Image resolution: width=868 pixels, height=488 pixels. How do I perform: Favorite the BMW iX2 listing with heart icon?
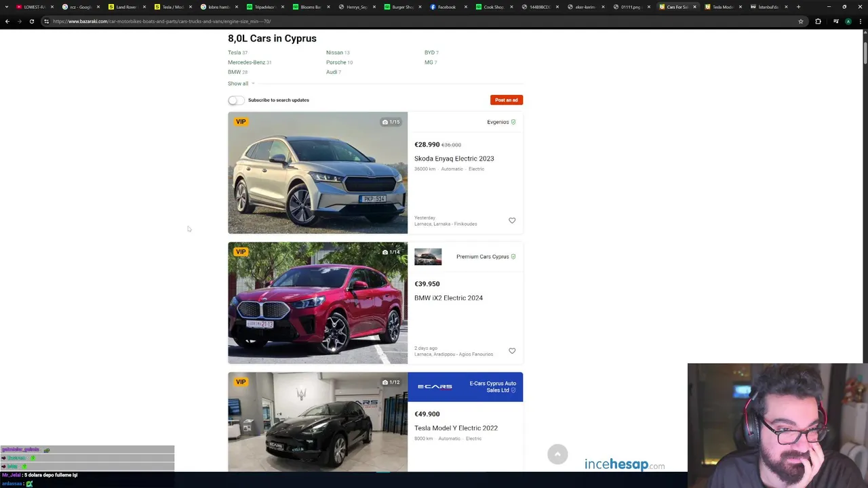512,350
